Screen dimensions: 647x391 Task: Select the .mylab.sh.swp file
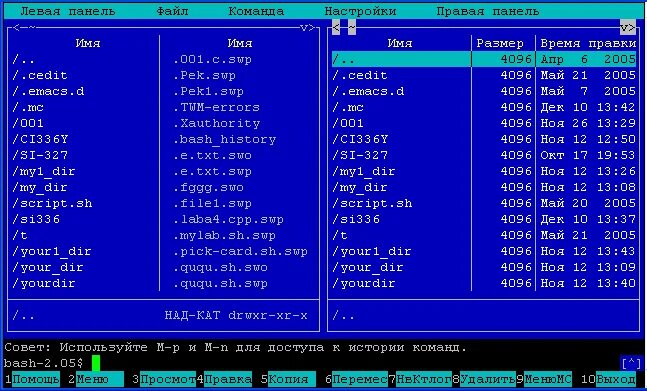coord(224,236)
